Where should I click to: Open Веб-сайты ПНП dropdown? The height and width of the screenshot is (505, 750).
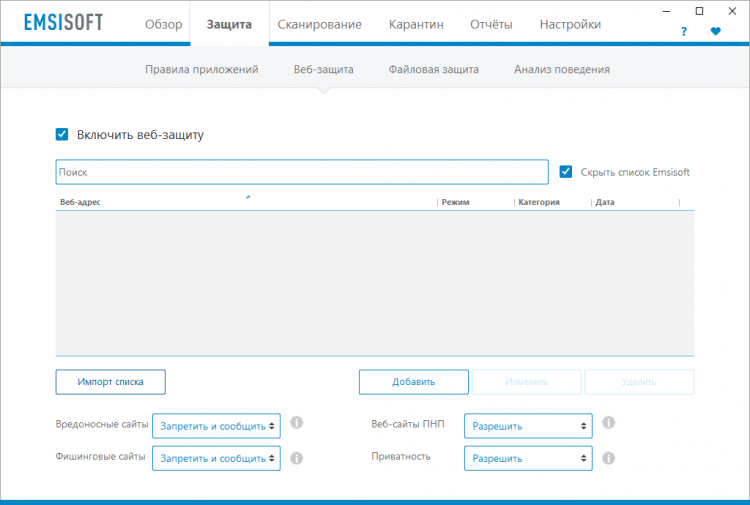528,426
